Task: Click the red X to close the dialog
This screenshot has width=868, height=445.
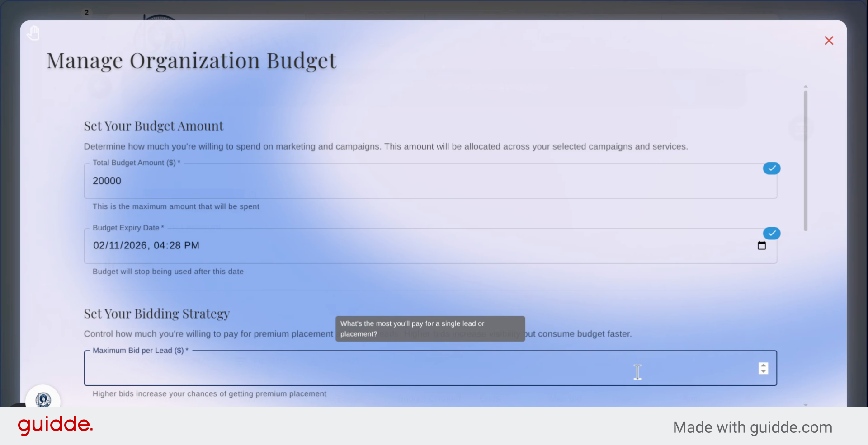Action: (829, 40)
